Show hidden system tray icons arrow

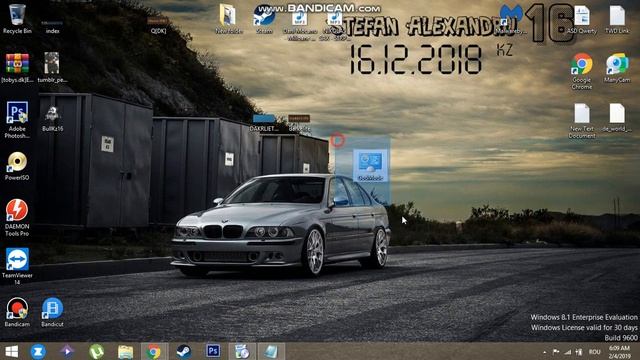tap(544, 352)
